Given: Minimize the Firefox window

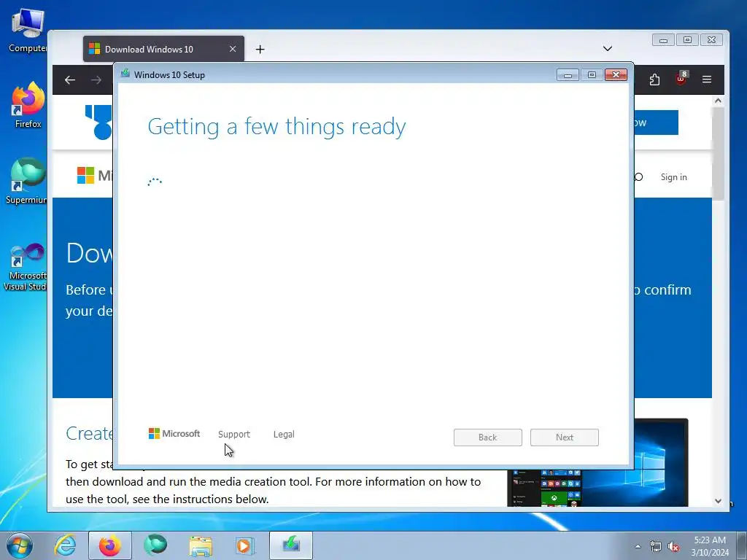Looking at the screenshot, I should pyautogui.click(x=663, y=40).
